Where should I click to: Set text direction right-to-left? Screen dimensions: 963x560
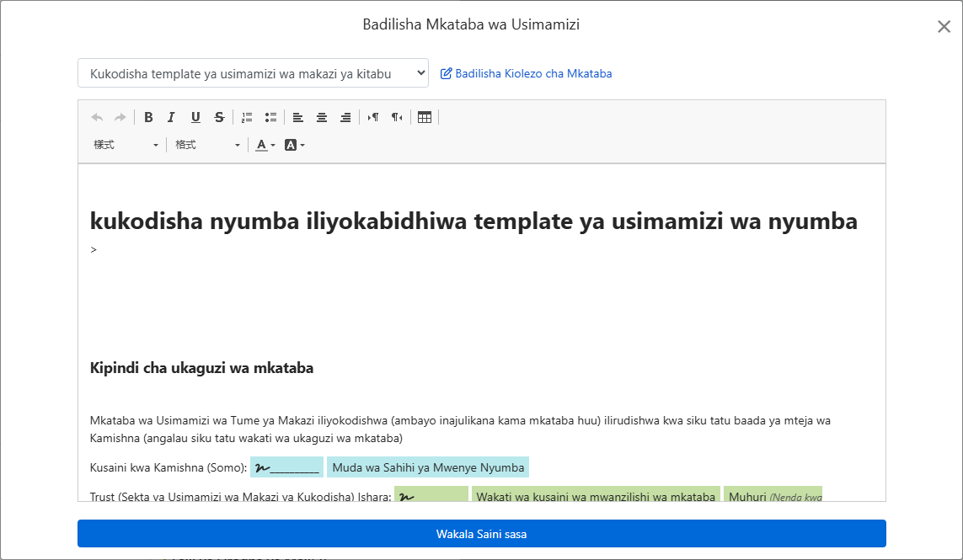click(x=398, y=117)
